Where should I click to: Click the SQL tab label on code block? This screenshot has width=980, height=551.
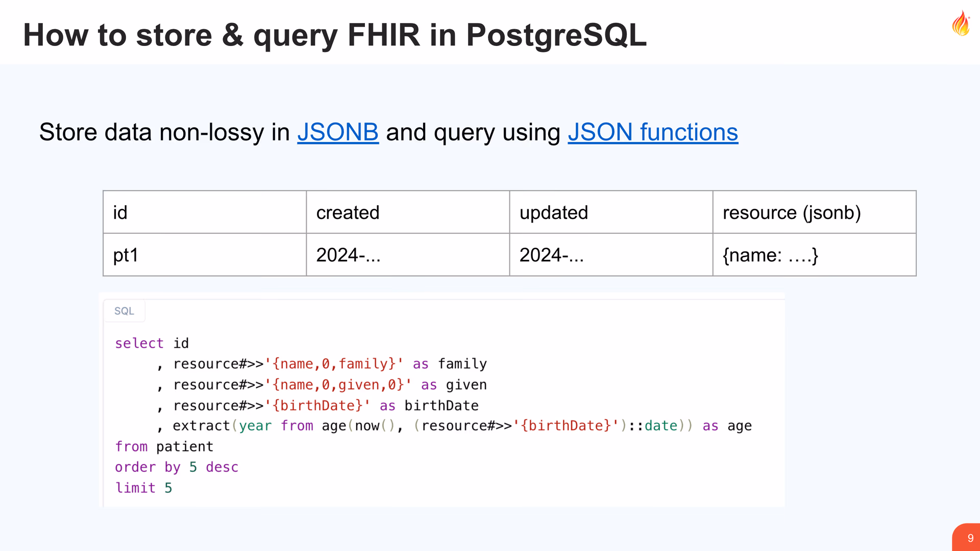click(124, 311)
